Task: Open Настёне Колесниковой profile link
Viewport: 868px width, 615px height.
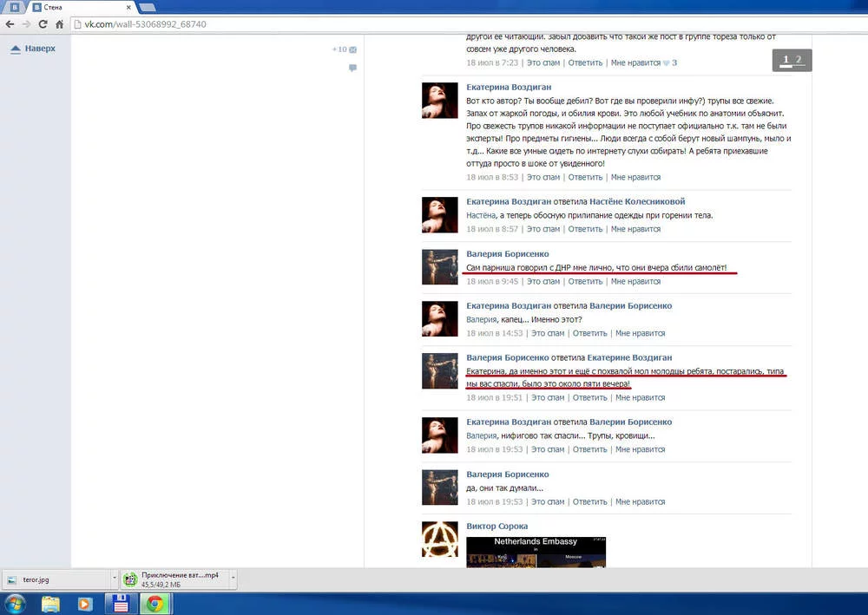Action: [637, 202]
